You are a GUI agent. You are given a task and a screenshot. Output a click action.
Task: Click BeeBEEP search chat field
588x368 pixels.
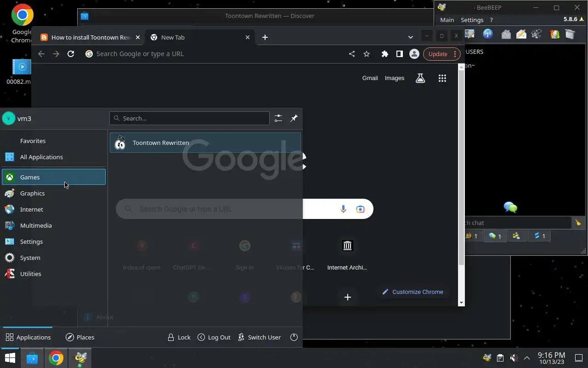[x=518, y=223]
